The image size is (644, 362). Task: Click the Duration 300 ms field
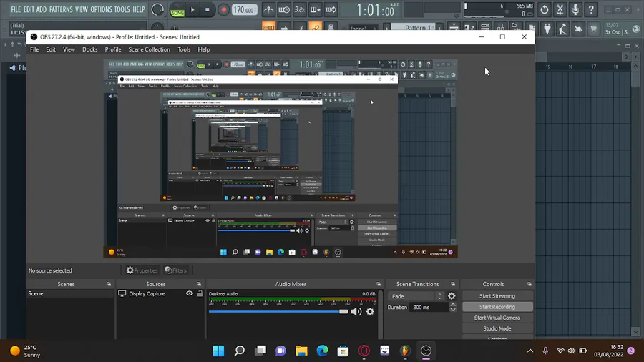(429, 307)
